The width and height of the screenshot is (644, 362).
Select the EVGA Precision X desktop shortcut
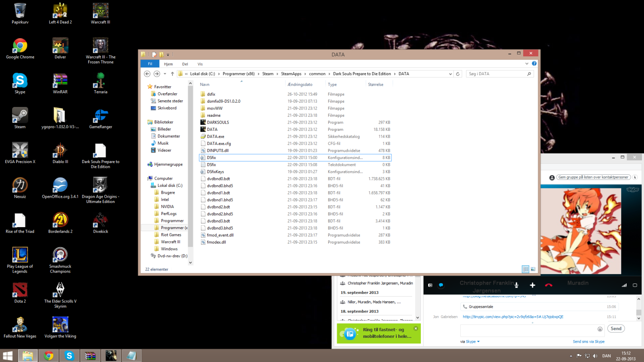(x=20, y=153)
